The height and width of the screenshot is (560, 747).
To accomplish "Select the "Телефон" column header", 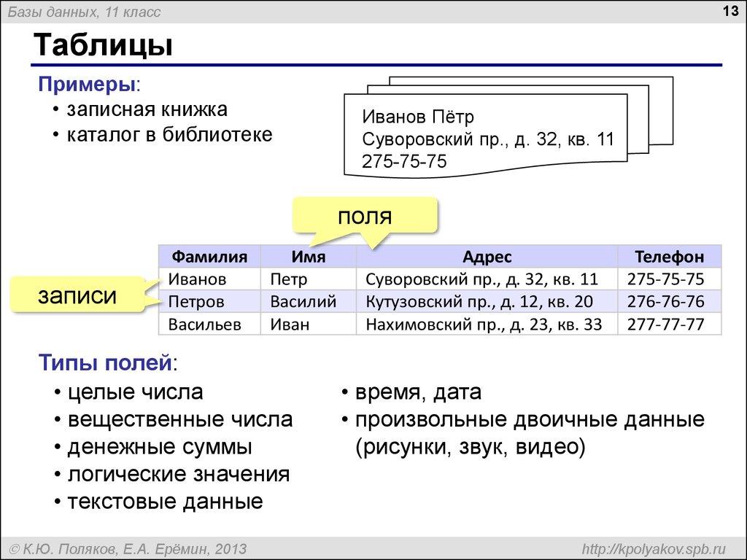I will pos(670,256).
